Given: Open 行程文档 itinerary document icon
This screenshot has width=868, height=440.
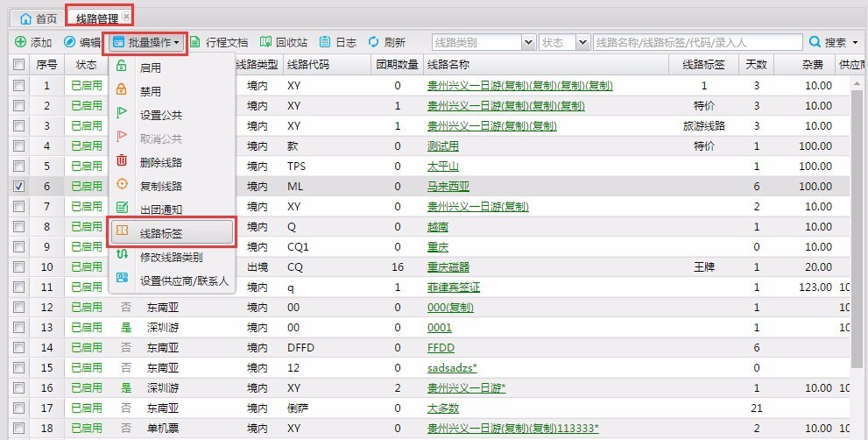Looking at the screenshot, I should coord(195,42).
